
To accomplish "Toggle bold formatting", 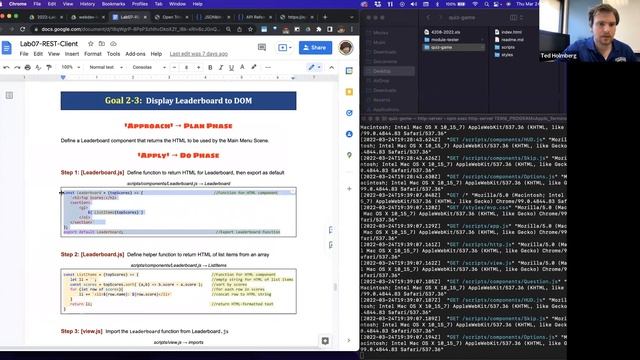I will (210, 67).
